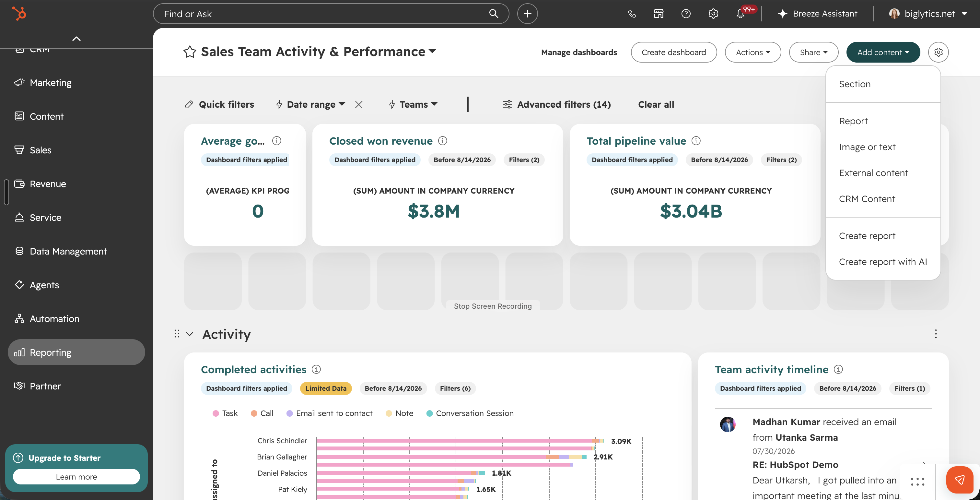Click the Limited Data badge
980x500 pixels.
coord(326,388)
